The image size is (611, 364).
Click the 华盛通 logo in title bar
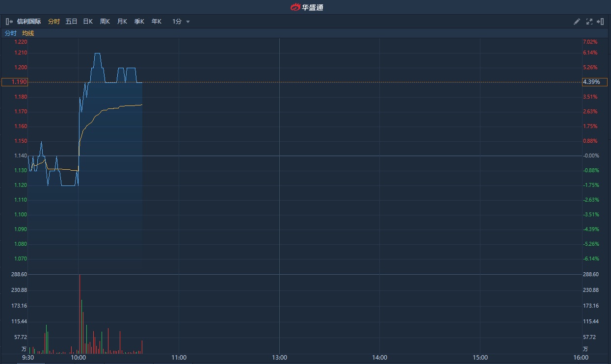tap(306, 7)
